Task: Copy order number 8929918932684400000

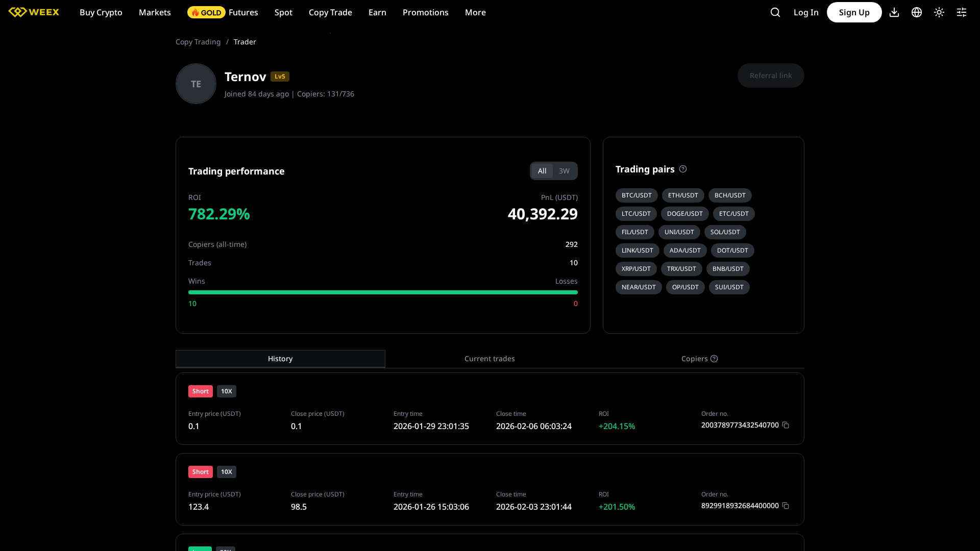Action: pyautogui.click(x=786, y=506)
